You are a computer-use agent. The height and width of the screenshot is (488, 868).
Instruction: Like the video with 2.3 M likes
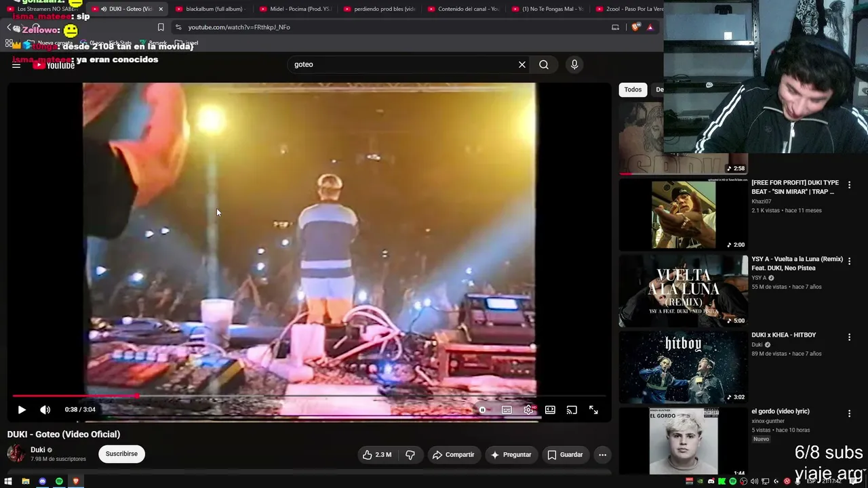(377, 455)
